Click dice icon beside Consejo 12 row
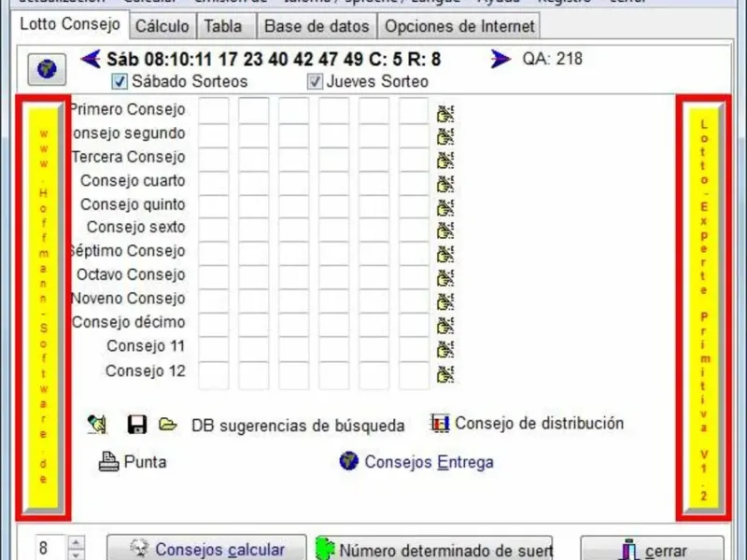The image size is (747, 560). tap(445, 374)
